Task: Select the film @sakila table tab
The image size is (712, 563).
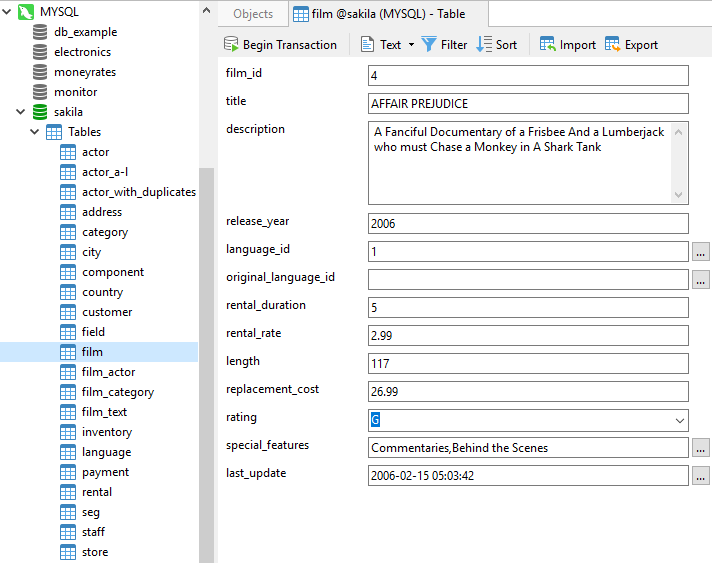Action: pyautogui.click(x=388, y=14)
